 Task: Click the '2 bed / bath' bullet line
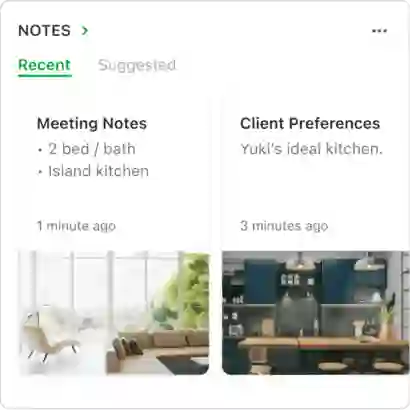click(x=87, y=149)
